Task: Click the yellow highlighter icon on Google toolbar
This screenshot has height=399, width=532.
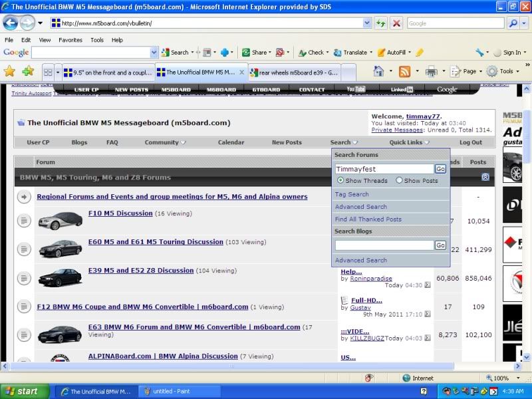Action: 420,53
